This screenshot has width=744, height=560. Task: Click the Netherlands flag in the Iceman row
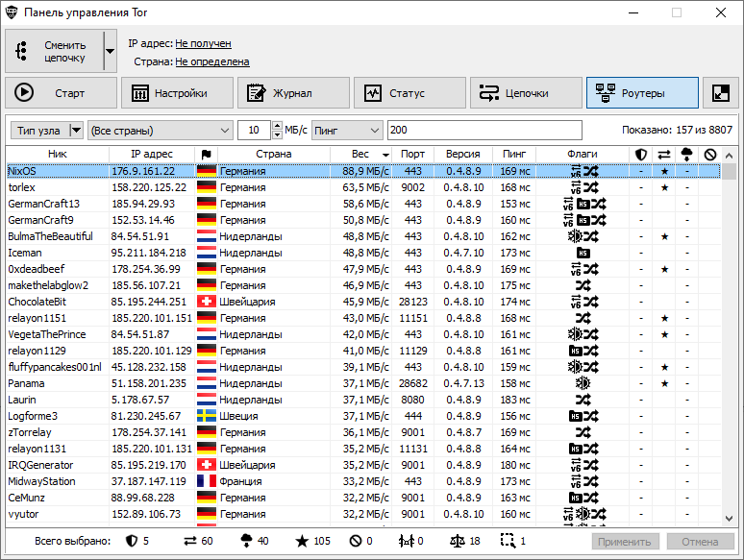coord(207,253)
